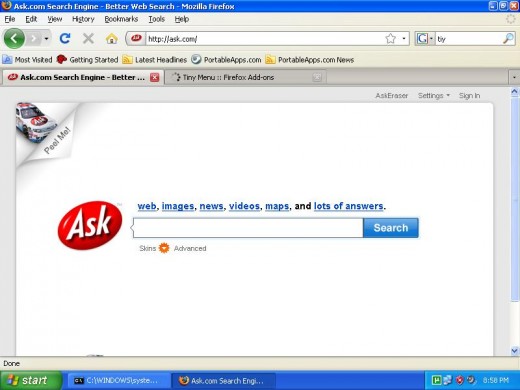
Task: Click the blue Search button
Action: tap(391, 228)
